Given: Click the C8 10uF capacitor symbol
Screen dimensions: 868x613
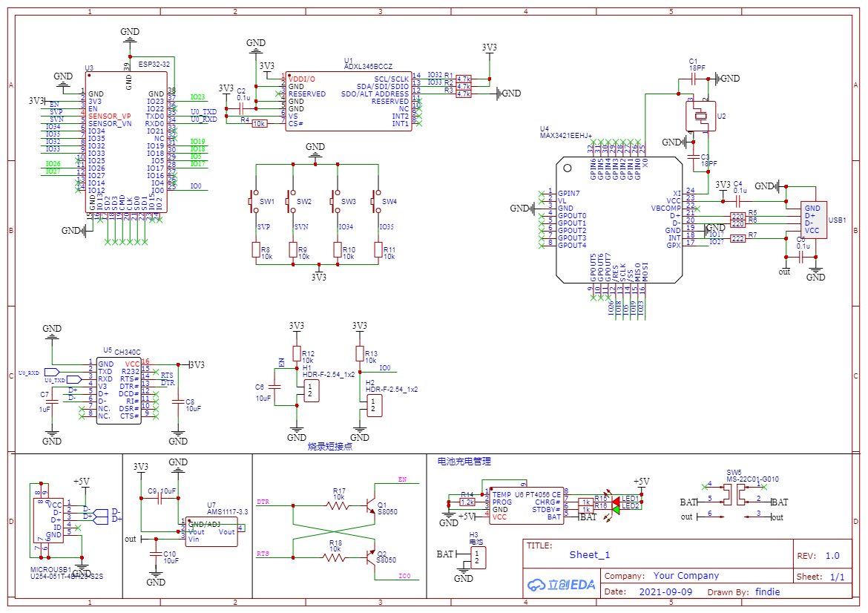Looking at the screenshot, I should pyautogui.click(x=178, y=402).
